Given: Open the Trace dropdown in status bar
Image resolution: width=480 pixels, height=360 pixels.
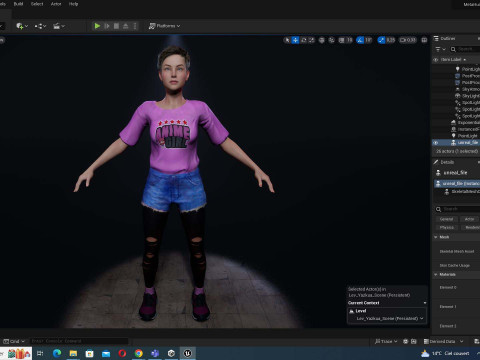Looking at the screenshot, I should [386, 341].
